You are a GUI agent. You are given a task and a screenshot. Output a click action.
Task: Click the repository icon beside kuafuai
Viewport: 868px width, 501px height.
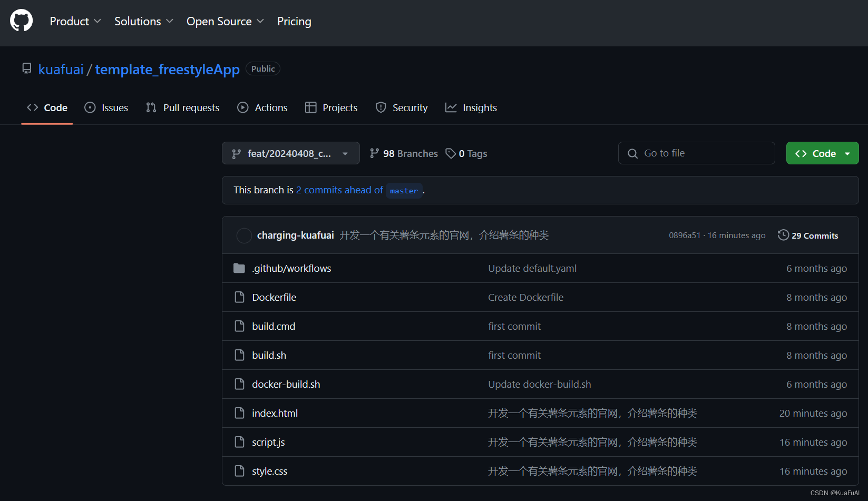pos(27,68)
